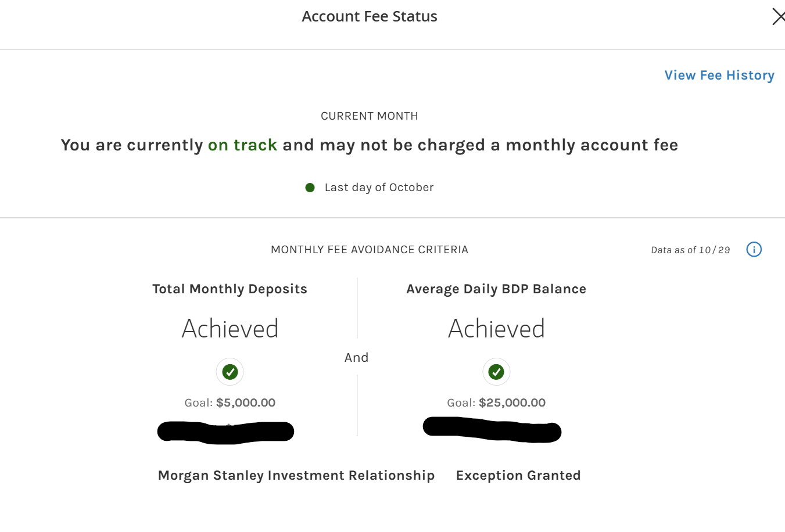Open the View Fee History link
The image size is (785, 532).
(719, 76)
